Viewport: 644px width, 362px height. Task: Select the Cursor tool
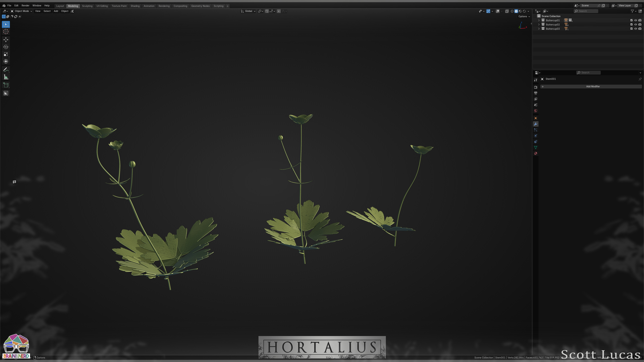point(6,32)
